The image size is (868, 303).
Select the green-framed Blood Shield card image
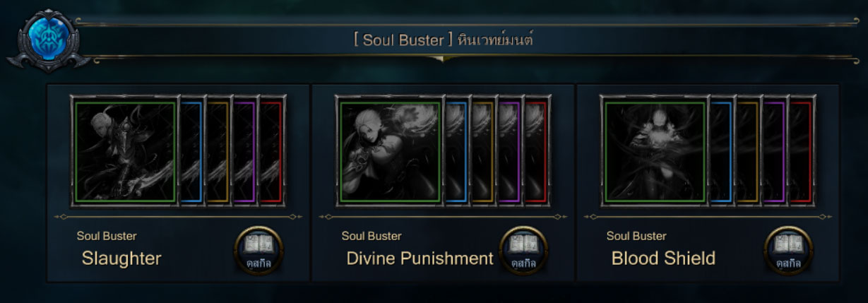655,151
